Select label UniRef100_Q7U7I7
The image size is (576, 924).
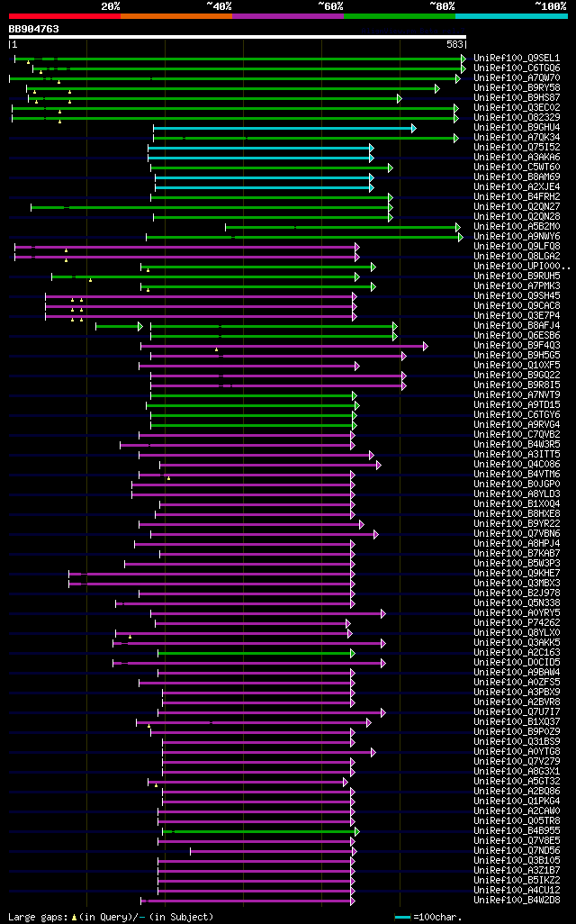click(517, 711)
